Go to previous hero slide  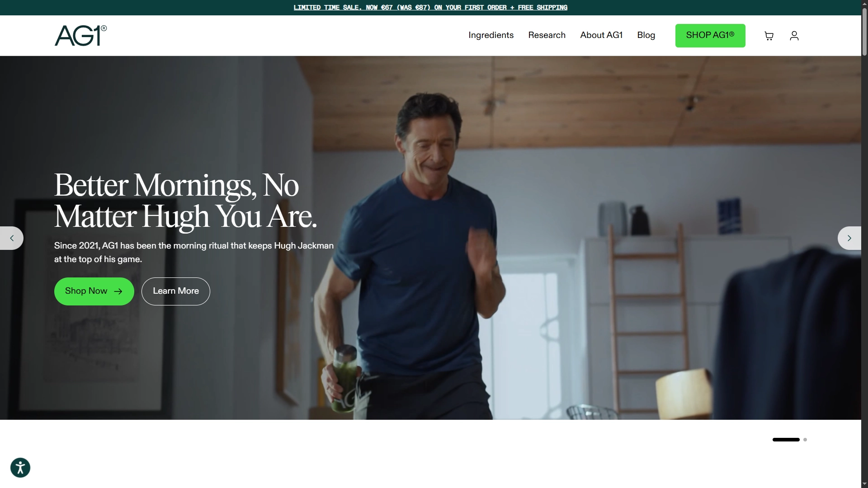[12, 238]
